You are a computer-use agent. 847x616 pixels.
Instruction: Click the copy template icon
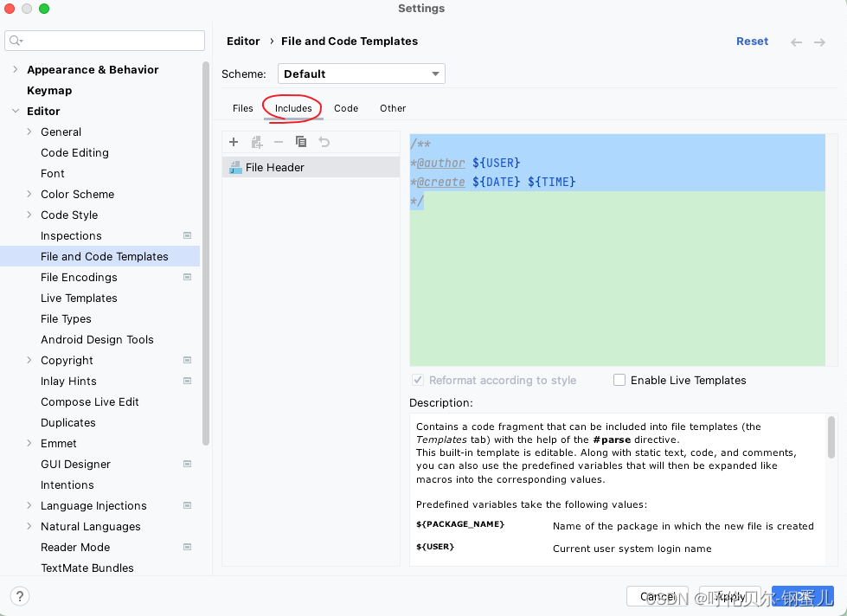click(301, 142)
